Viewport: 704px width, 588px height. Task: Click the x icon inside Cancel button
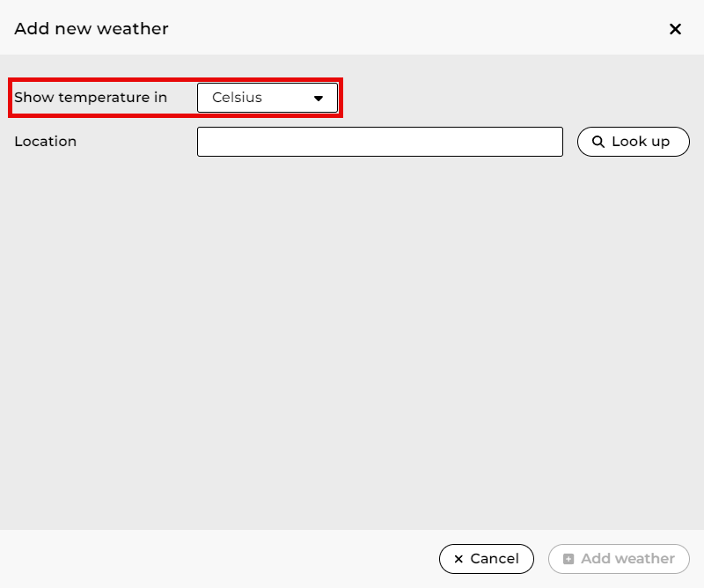[x=458, y=559]
